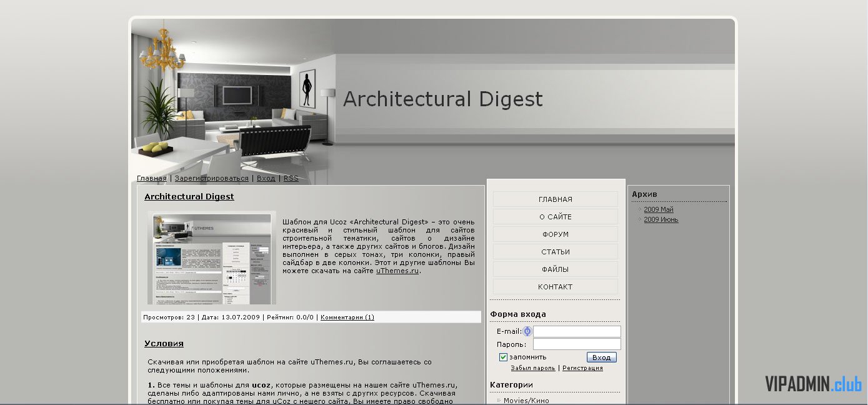The width and height of the screenshot is (868, 405).
Task: Click the Категории heading
Action: [x=512, y=385]
